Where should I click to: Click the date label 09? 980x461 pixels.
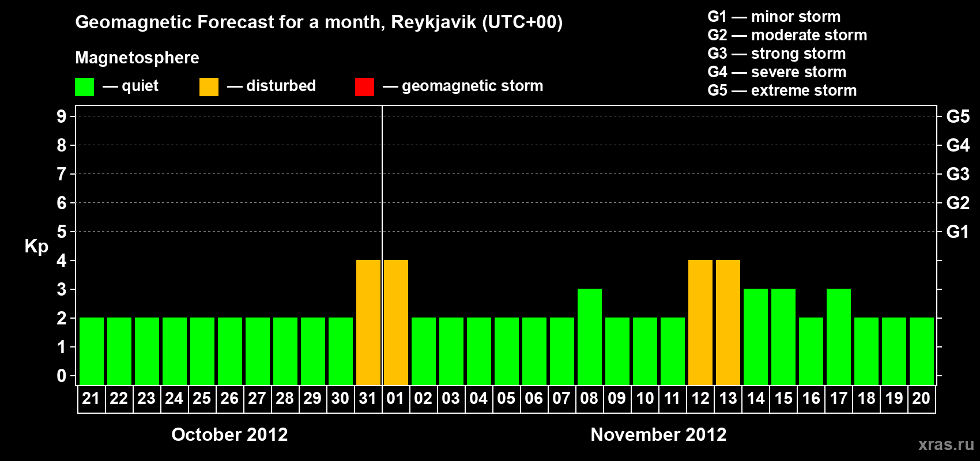617,399
